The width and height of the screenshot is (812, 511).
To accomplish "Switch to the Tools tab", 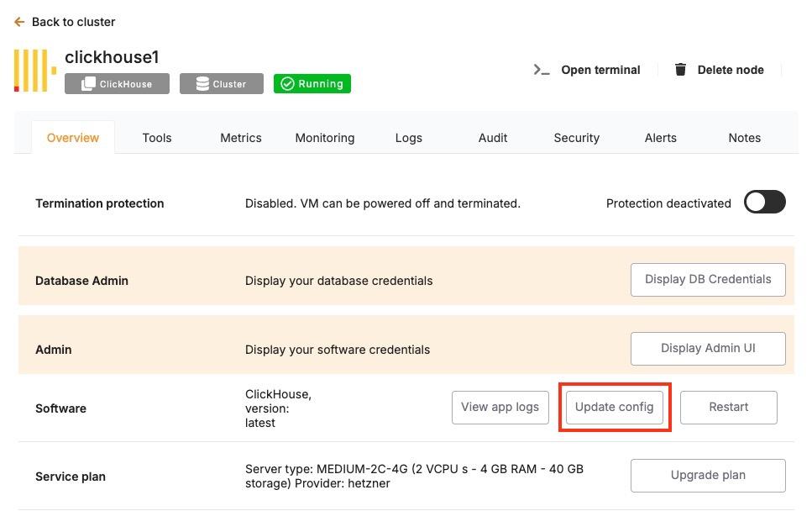I will tap(157, 138).
